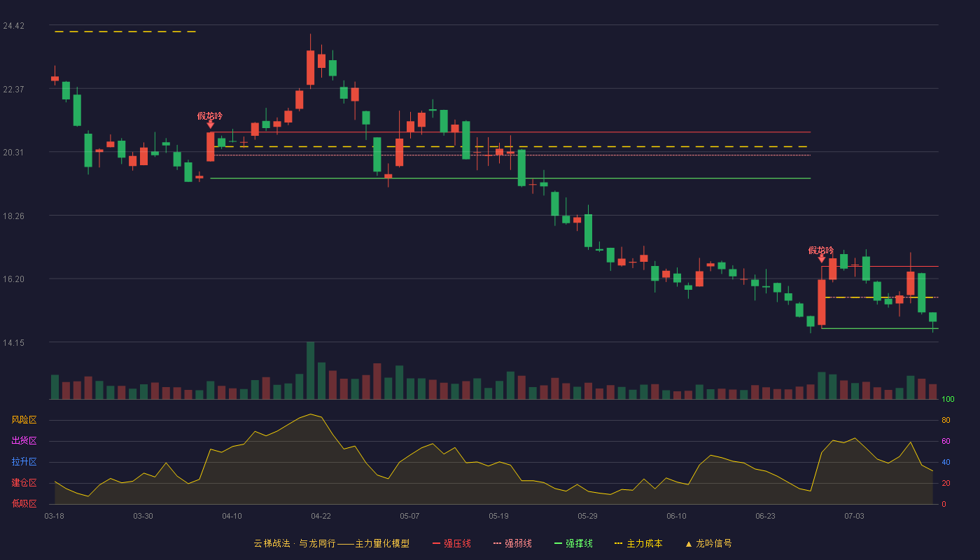
Task: Toggle the 强压线 legend entry
Action: (x=451, y=543)
